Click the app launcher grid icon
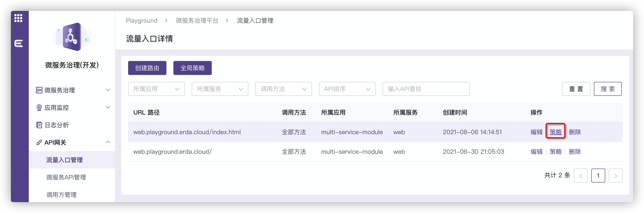Image resolution: width=644 pixels, height=213 pixels. pos(18,18)
